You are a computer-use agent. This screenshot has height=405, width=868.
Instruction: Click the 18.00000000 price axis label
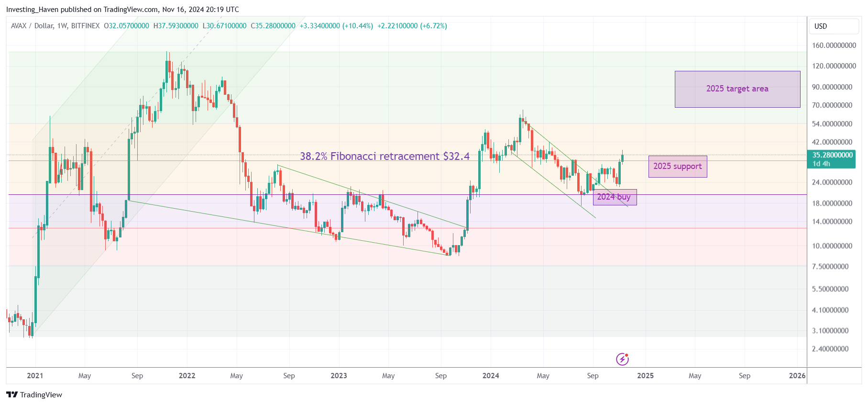(832, 203)
